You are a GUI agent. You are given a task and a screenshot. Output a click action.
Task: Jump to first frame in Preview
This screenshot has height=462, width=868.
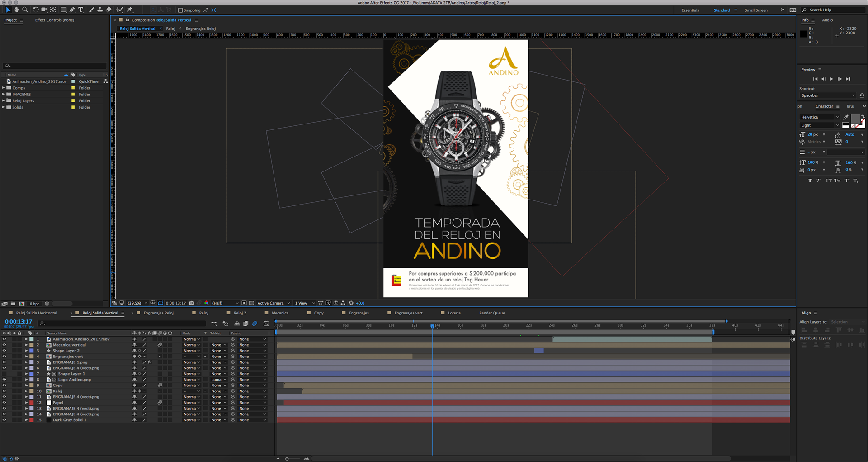[x=815, y=79]
